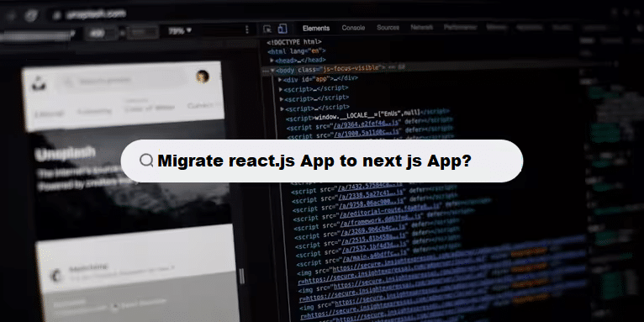Select the <!DOCTYPE html> line
644x322 pixels.
click(x=293, y=42)
